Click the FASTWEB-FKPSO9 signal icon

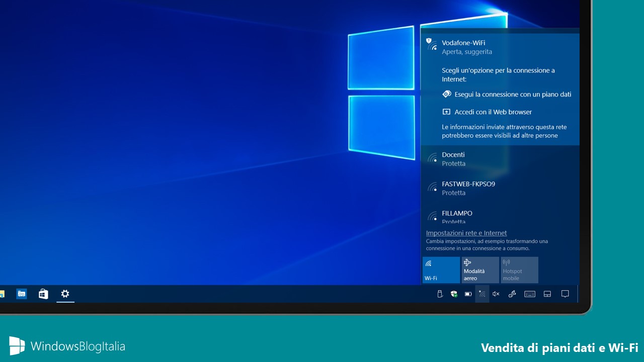(433, 188)
